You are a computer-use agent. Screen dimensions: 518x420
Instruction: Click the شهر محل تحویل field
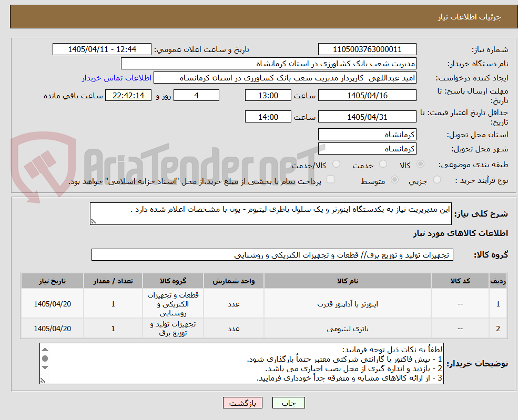pos(367,149)
